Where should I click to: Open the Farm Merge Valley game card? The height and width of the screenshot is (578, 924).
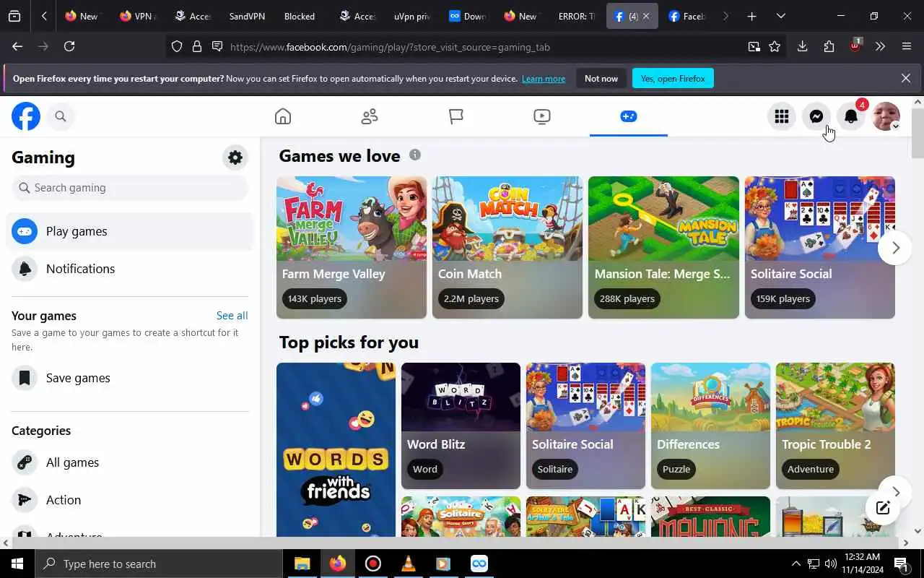(352, 247)
